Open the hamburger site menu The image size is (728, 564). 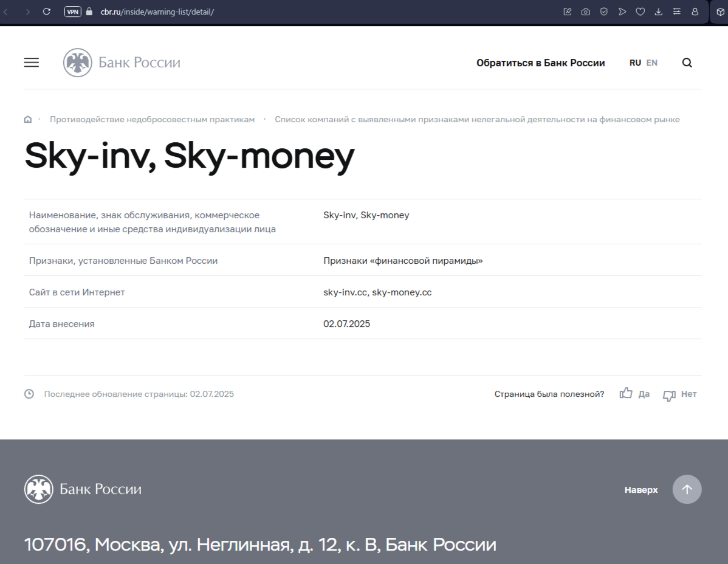pyautogui.click(x=32, y=63)
